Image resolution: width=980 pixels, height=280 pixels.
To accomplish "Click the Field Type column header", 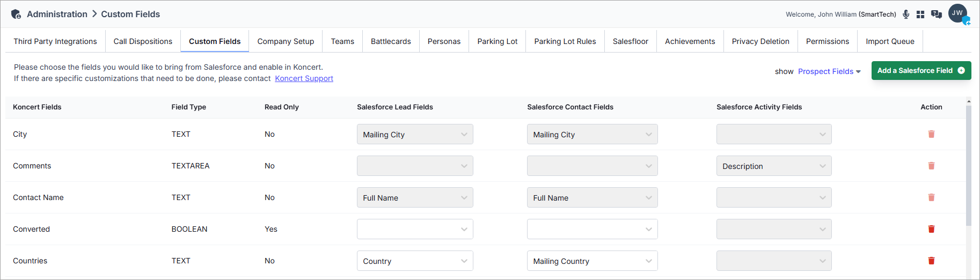I will pyautogui.click(x=189, y=107).
